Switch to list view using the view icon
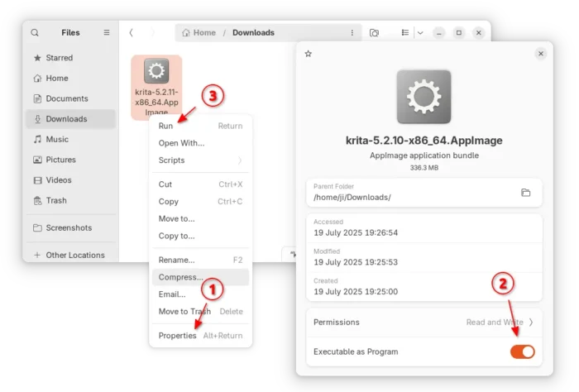The height and width of the screenshot is (392, 579). pos(404,32)
